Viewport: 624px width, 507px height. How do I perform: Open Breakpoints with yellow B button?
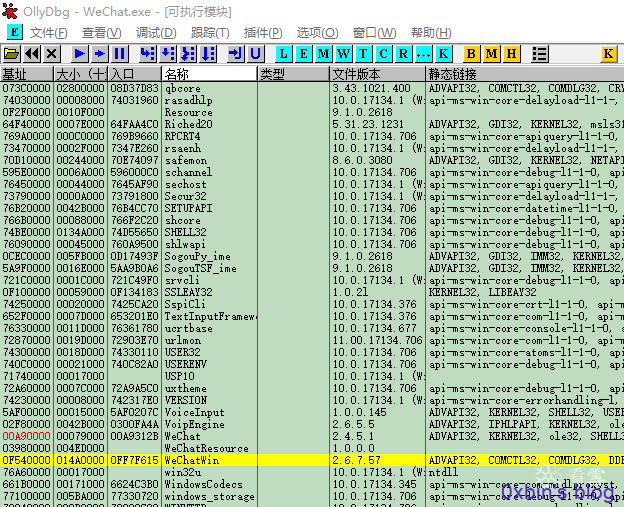click(471, 54)
